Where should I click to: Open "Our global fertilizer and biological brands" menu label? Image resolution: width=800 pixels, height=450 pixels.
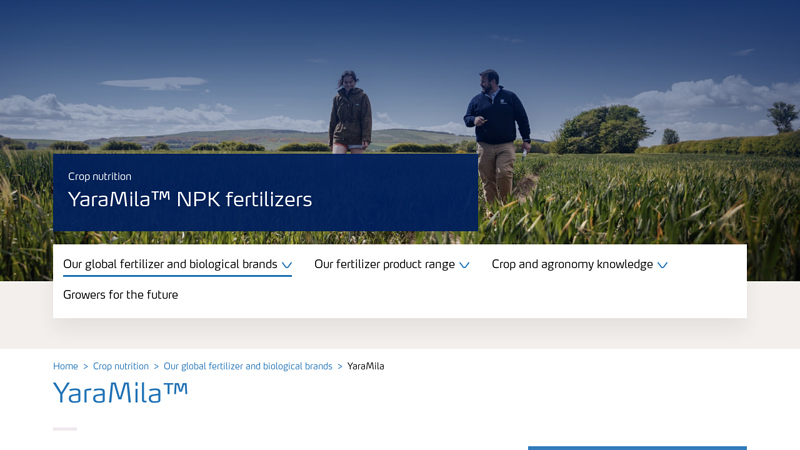(170, 265)
